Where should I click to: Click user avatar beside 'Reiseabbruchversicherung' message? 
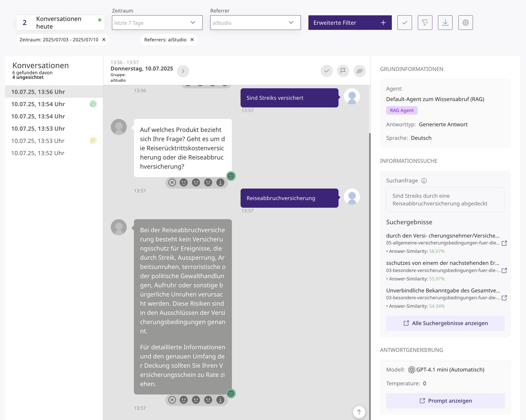(x=352, y=197)
